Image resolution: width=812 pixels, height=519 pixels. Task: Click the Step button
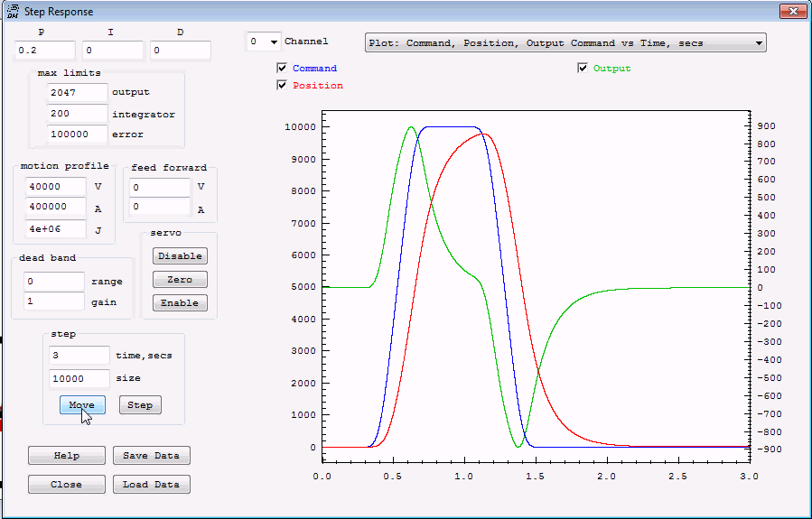[140, 405]
